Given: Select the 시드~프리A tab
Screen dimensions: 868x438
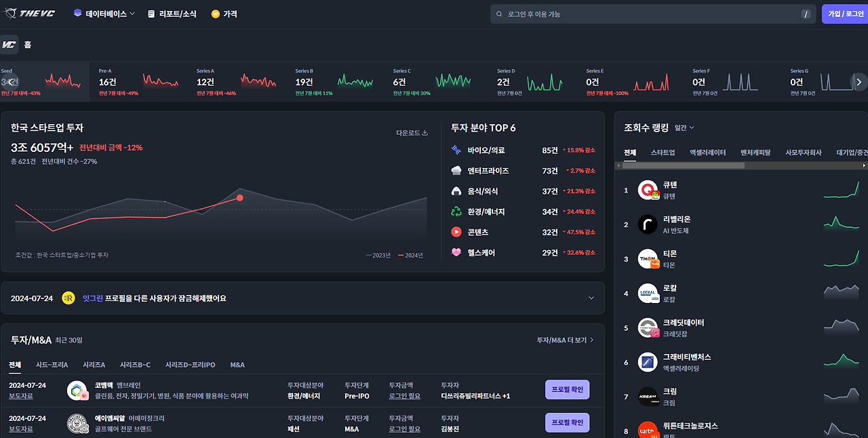Looking at the screenshot, I should pyautogui.click(x=52, y=365).
